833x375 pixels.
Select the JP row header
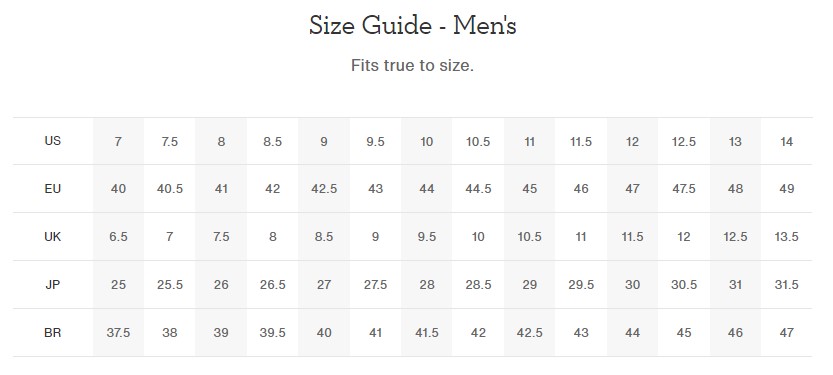coord(53,285)
